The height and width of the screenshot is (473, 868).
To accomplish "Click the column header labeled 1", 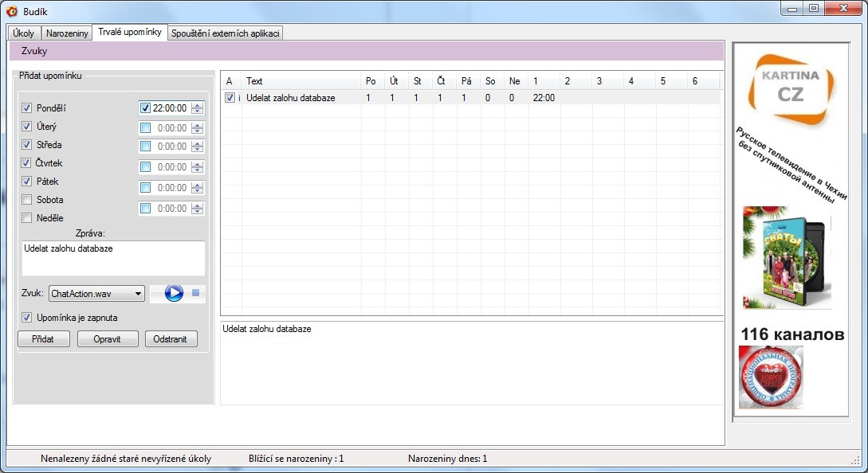I will (x=544, y=80).
